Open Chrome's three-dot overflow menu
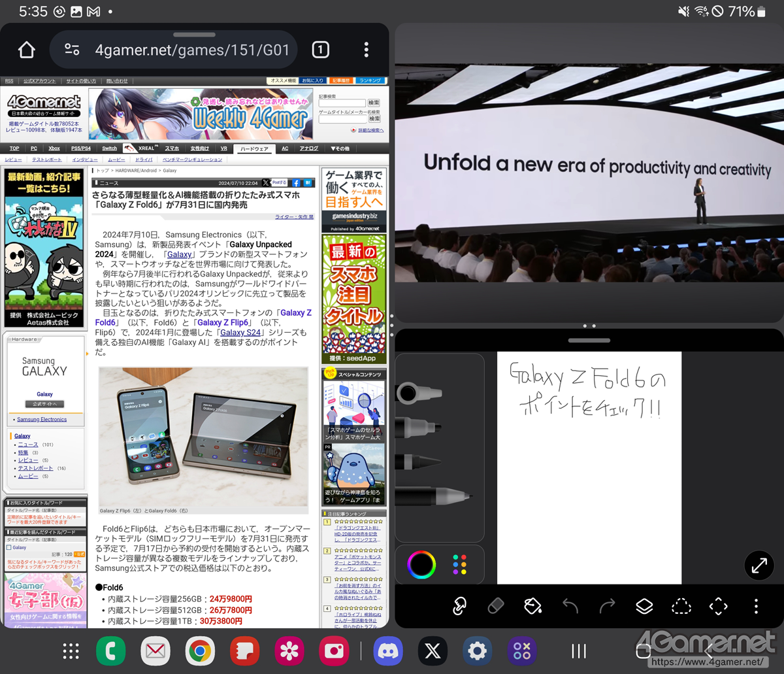 pyautogui.click(x=366, y=50)
